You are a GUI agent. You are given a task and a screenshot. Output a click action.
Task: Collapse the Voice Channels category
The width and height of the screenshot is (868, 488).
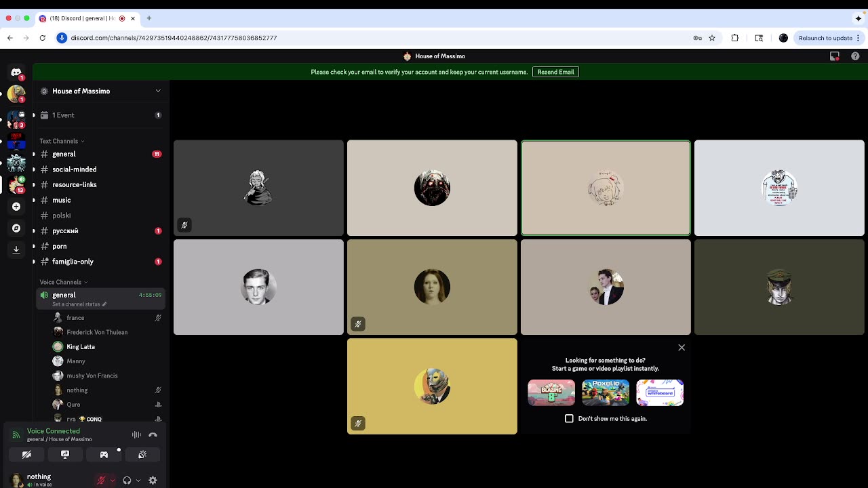(63, 282)
